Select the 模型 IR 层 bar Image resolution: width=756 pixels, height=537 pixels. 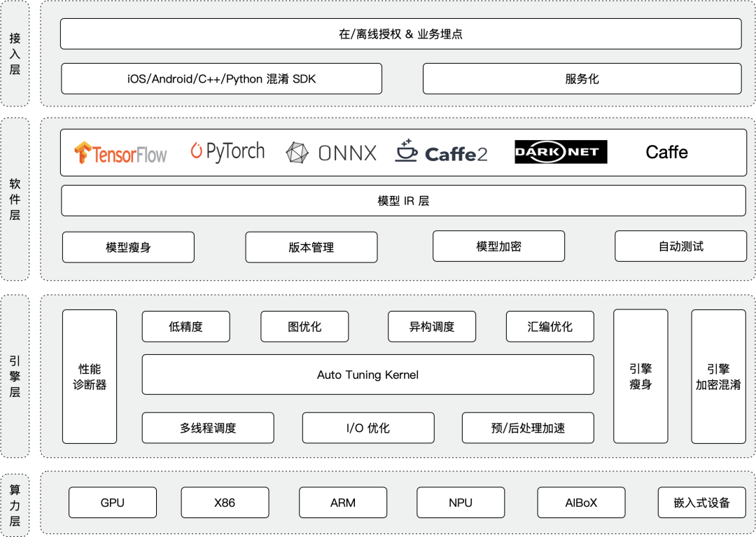(x=403, y=200)
